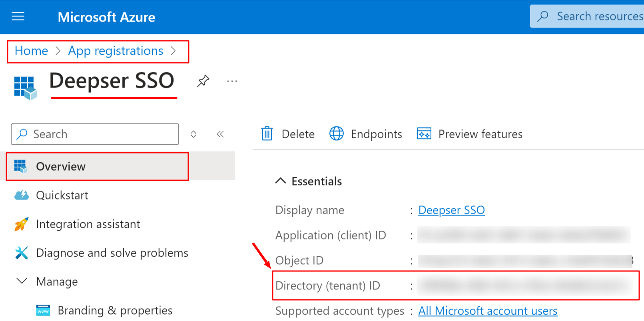
Task: Click the trash can Delete icon
Action: (x=267, y=134)
